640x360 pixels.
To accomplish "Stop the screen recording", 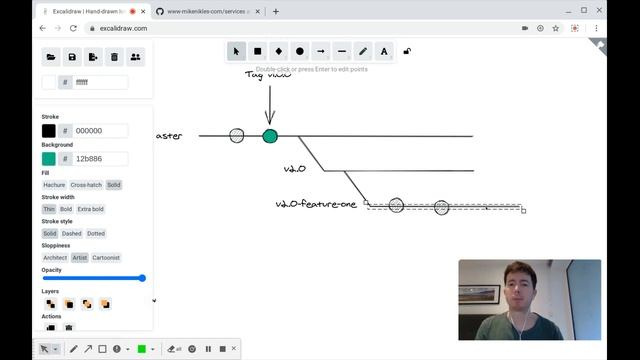I will point(222,349).
